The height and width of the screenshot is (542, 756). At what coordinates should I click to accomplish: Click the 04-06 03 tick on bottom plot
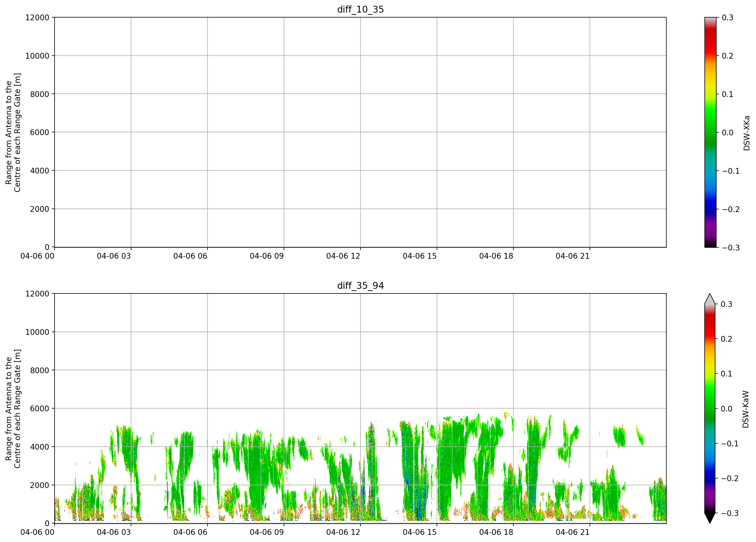tap(114, 532)
